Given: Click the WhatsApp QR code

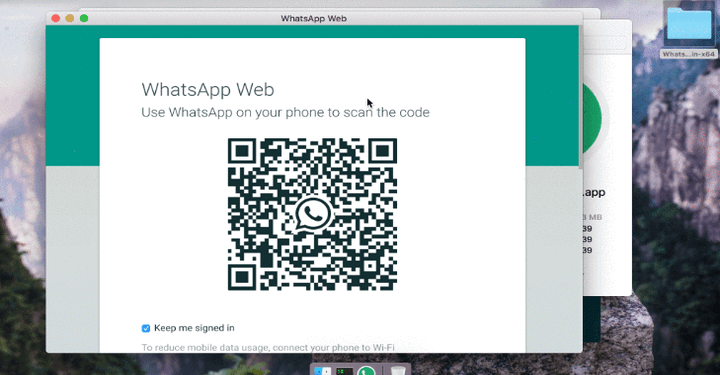Looking at the screenshot, I should pyautogui.click(x=312, y=214).
